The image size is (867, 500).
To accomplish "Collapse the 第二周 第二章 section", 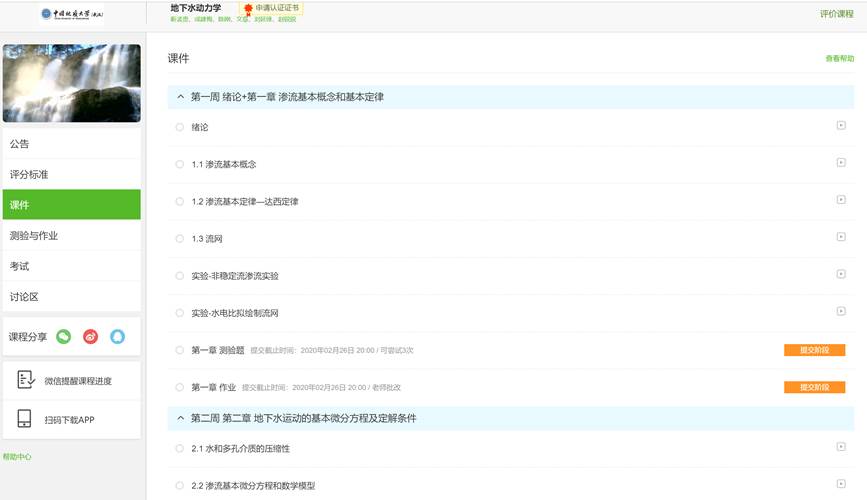I will click(180, 417).
